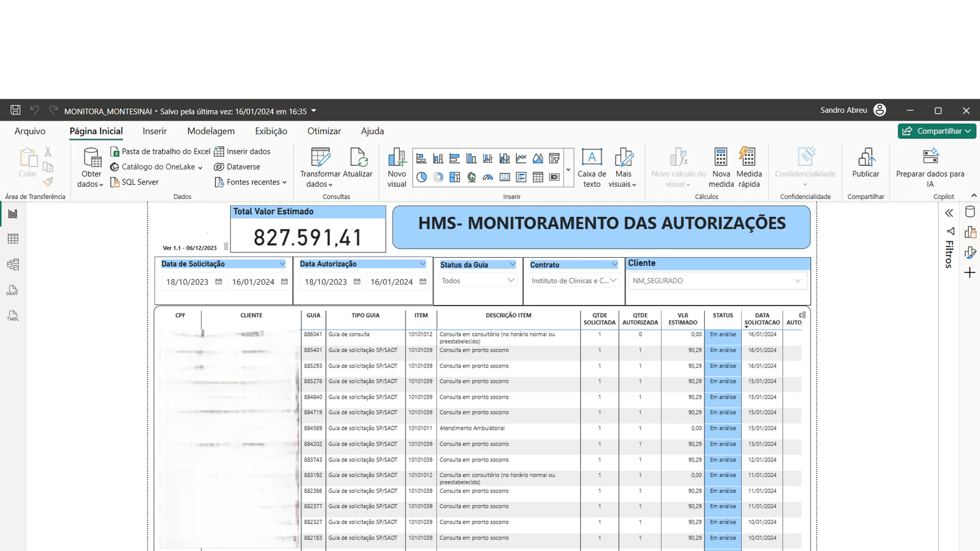Screen dimensions: 980x551
Task: Switch to the Otimizar ribbon tab
Action: 324,131
